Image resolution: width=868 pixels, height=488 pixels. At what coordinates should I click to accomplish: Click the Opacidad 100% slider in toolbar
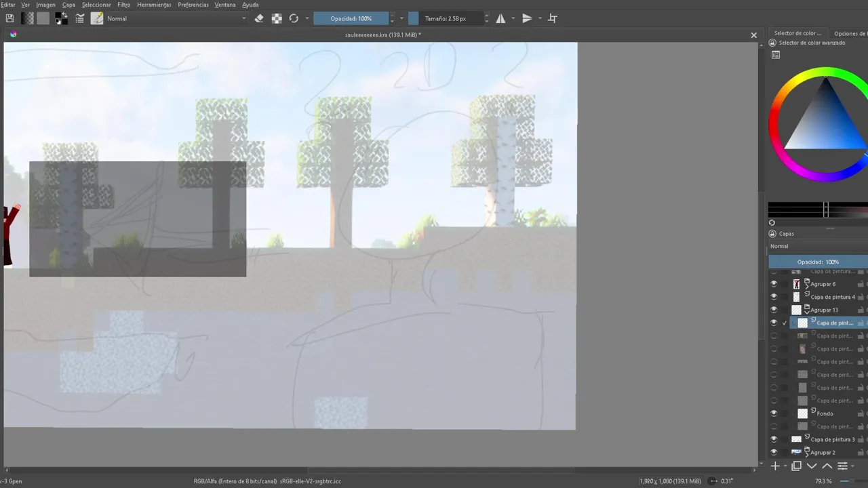pos(351,18)
